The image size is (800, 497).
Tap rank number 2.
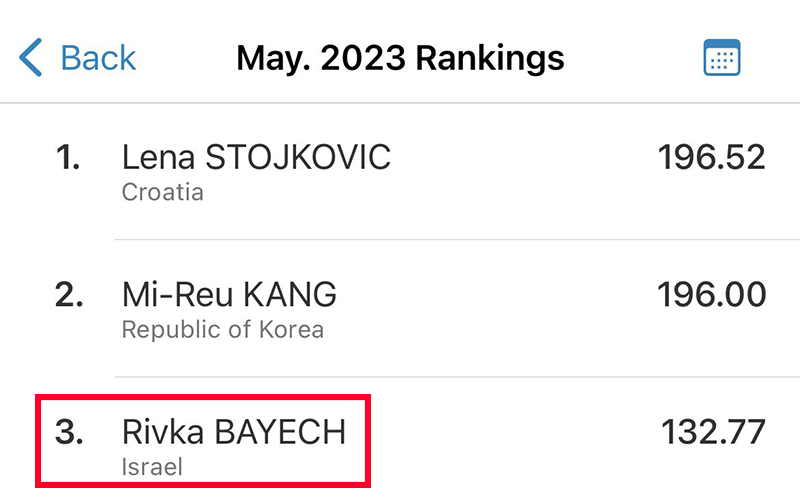click(x=69, y=295)
